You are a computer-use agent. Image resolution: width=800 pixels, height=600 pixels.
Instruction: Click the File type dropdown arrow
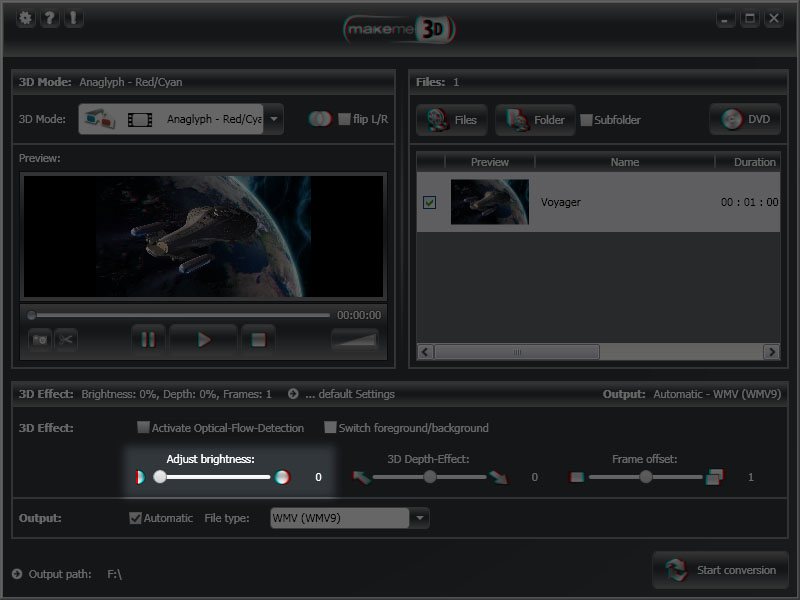pyautogui.click(x=419, y=518)
